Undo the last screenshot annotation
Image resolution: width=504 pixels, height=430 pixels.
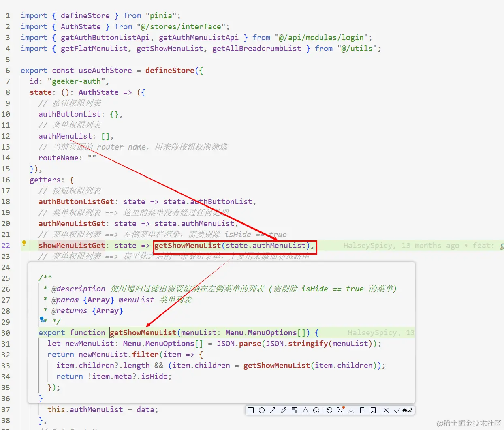pyautogui.click(x=329, y=410)
